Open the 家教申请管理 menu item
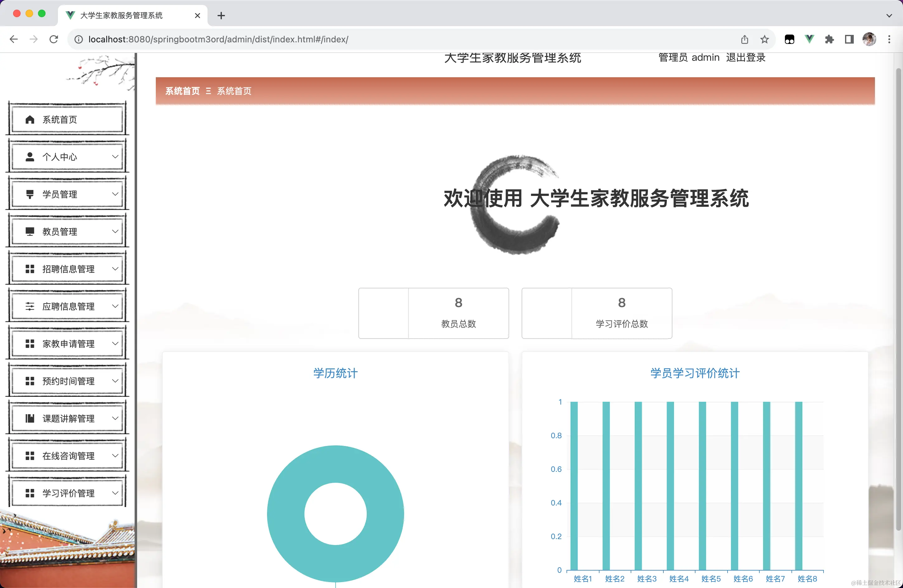Screen dimensions: 903x588 tap(68, 344)
